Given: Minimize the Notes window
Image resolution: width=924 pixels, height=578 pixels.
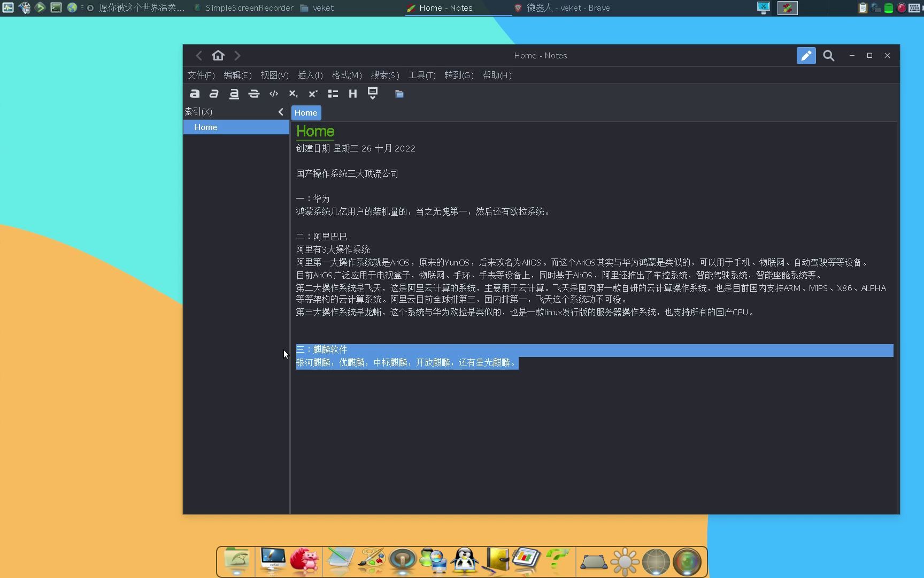Looking at the screenshot, I should click(x=852, y=56).
